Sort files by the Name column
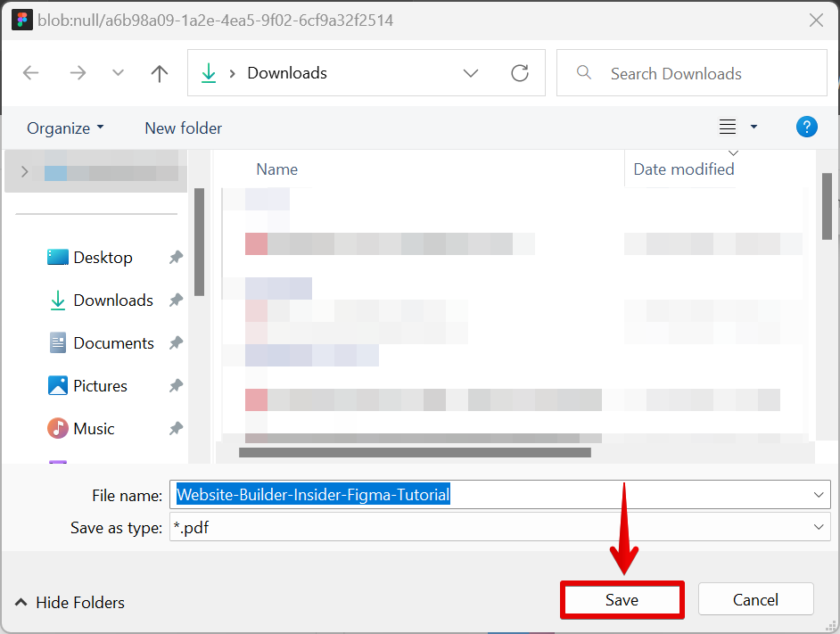The image size is (840, 634). tap(277, 169)
